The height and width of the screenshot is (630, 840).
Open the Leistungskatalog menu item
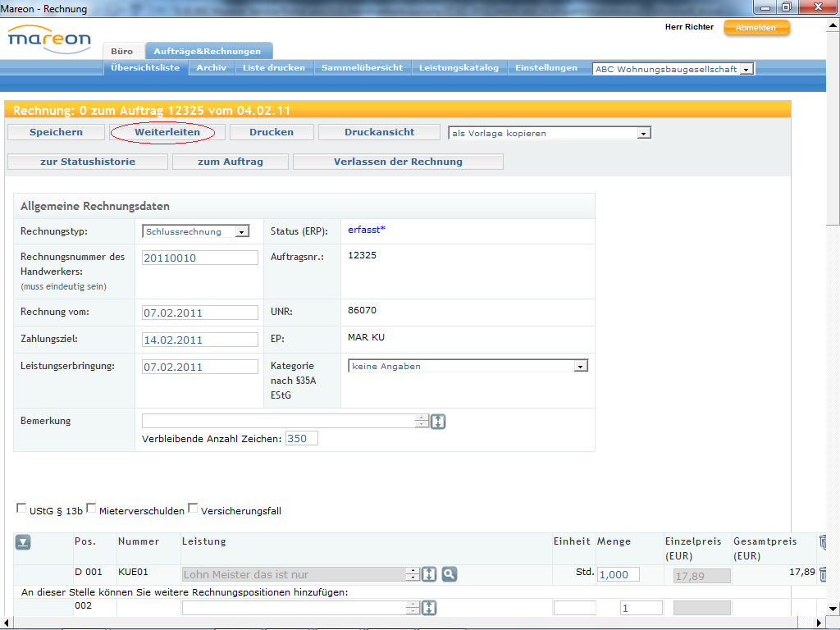[x=459, y=68]
